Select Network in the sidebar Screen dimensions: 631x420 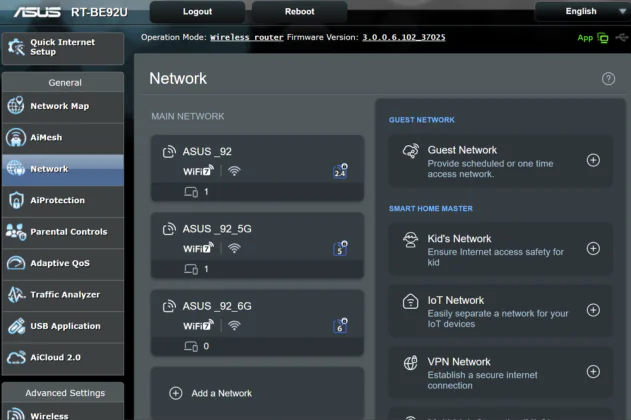coord(63,169)
